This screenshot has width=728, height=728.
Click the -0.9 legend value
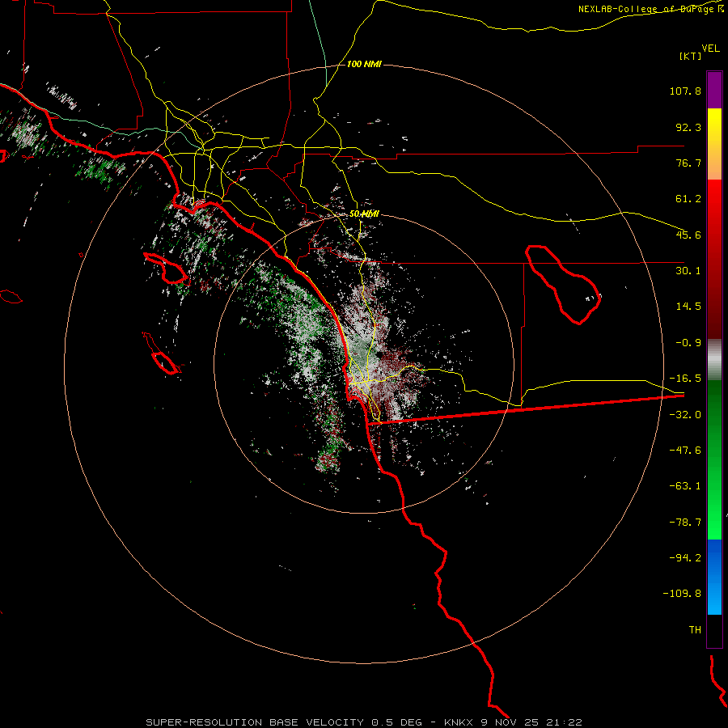(688, 343)
